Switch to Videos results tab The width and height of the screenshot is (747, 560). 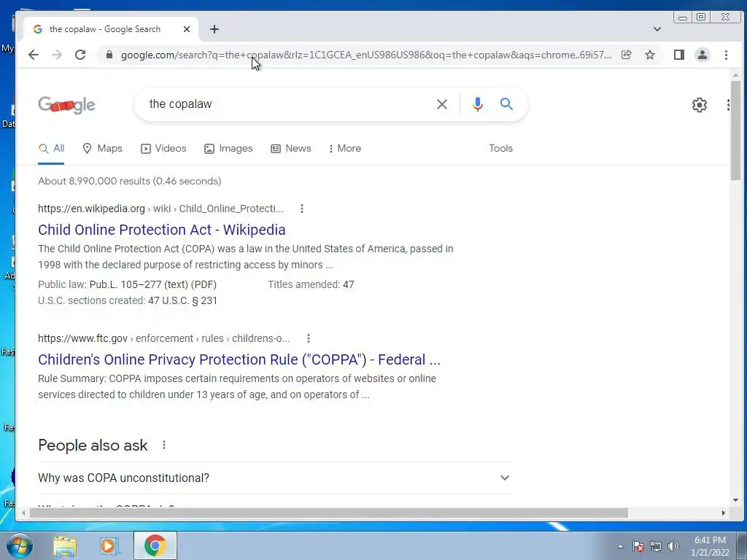[x=163, y=149]
